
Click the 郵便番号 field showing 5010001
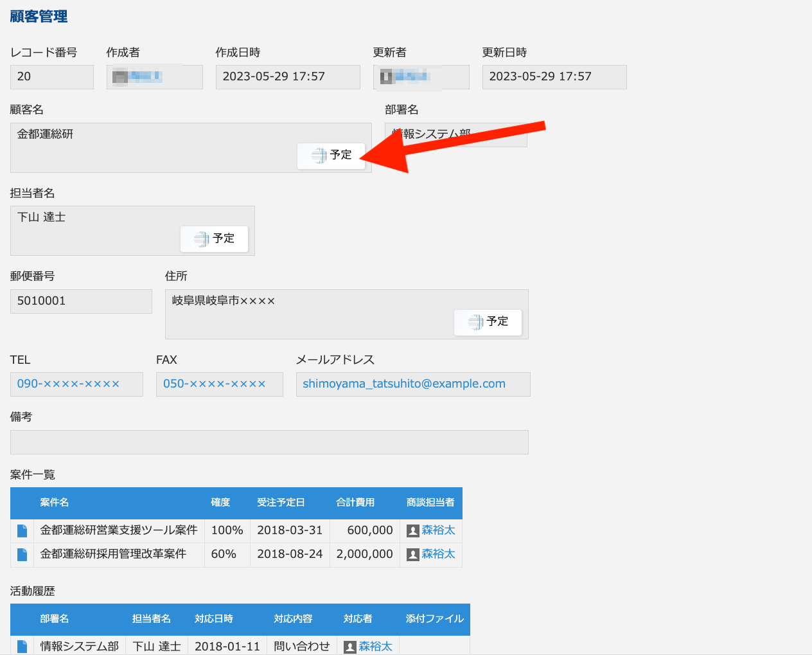click(81, 301)
